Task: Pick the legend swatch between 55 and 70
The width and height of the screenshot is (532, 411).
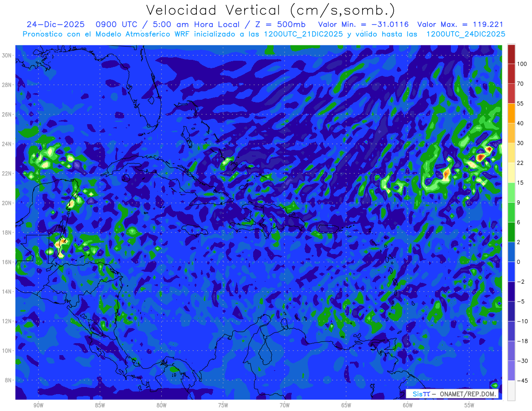Action: (x=511, y=94)
